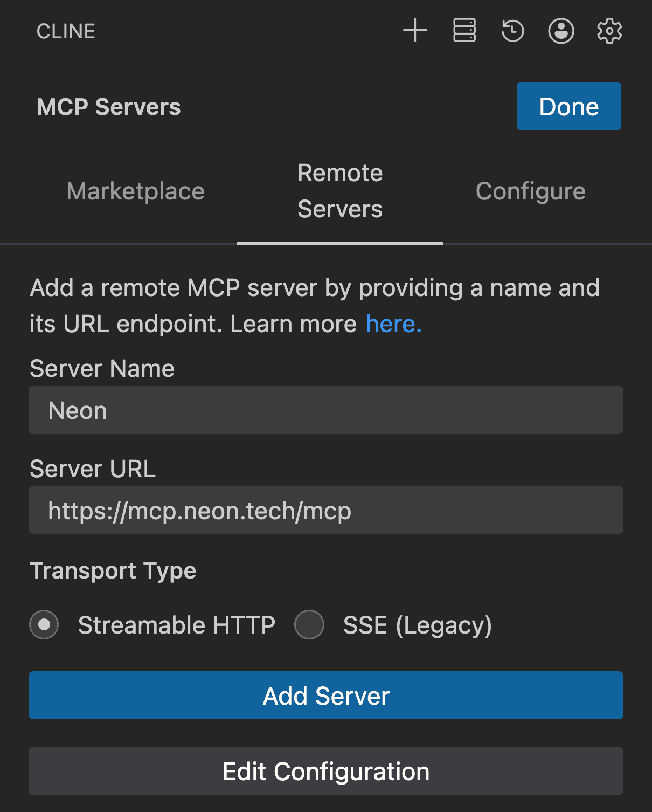Click the MCP Servers heading

pyautogui.click(x=108, y=106)
